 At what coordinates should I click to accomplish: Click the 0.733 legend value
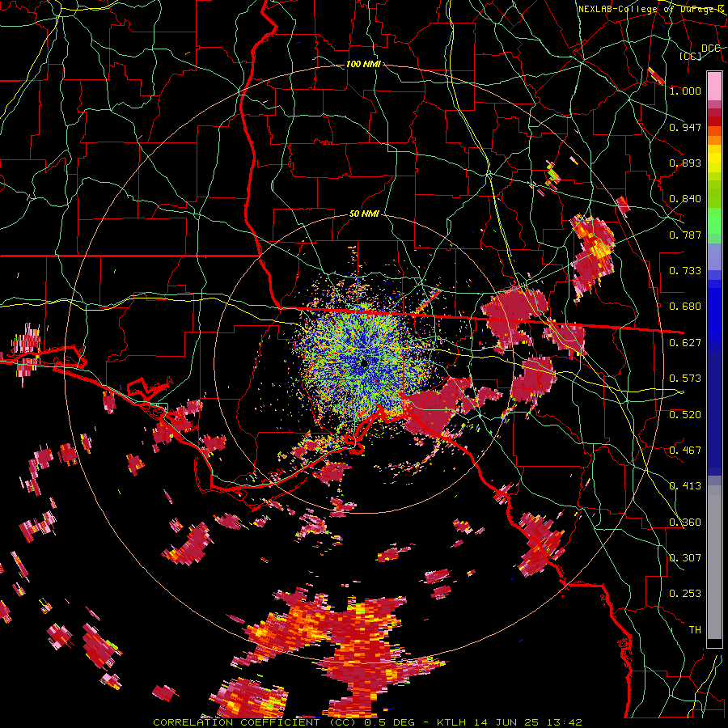pyautogui.click(x=685, y=271)
